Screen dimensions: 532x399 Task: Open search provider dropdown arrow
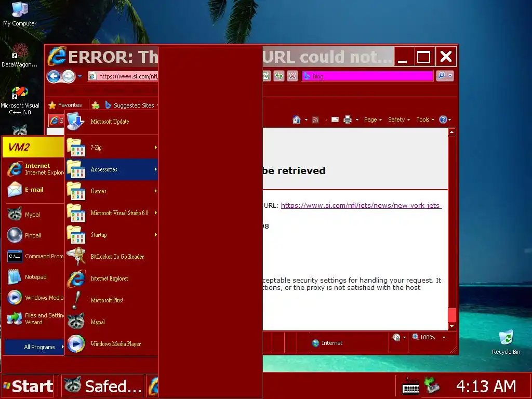click(x=450, y=76)
